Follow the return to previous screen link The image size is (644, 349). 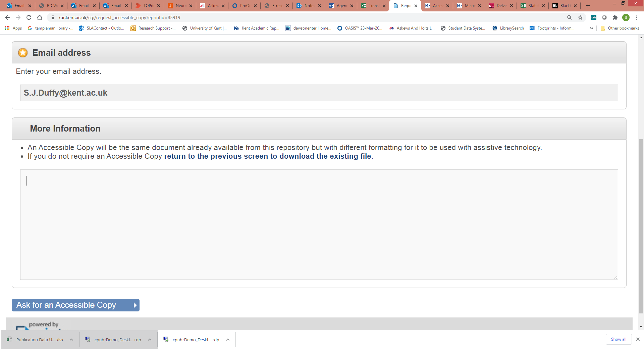[x=267, y=156]
